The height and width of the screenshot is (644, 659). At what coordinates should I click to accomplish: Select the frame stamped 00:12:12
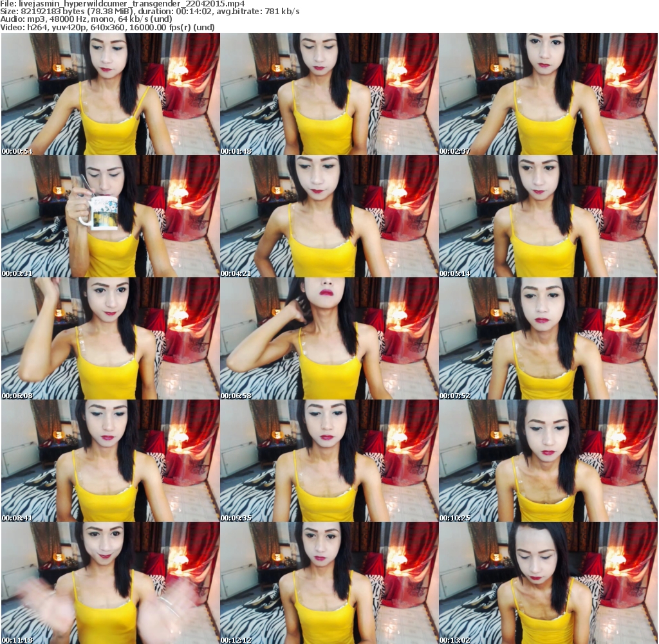329,583
